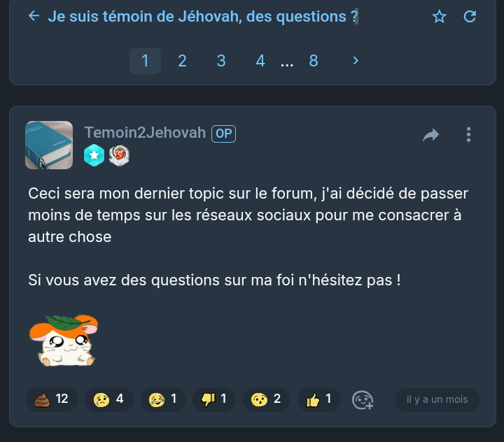Refresh the topic with the reload icon
This screenshot has height=442, width=504.
470,16
